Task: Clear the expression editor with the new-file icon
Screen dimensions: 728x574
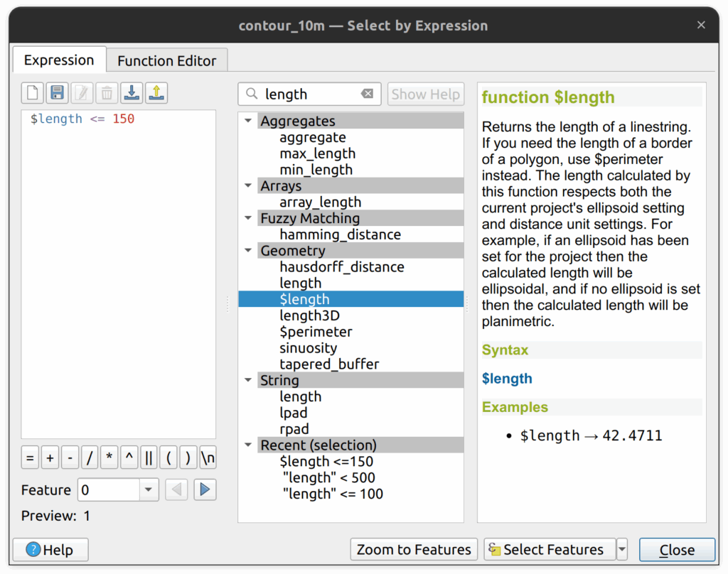Action: point(33,93)
